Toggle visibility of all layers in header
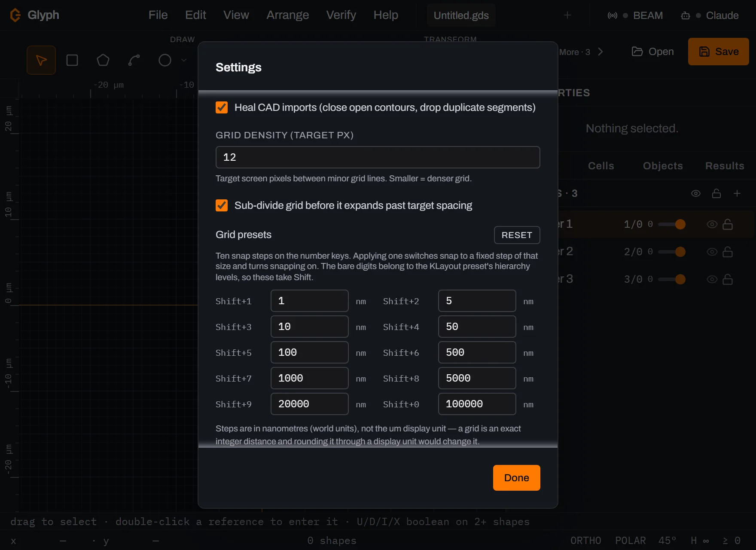This screenshot has height=550, width=756. [696, 193]
